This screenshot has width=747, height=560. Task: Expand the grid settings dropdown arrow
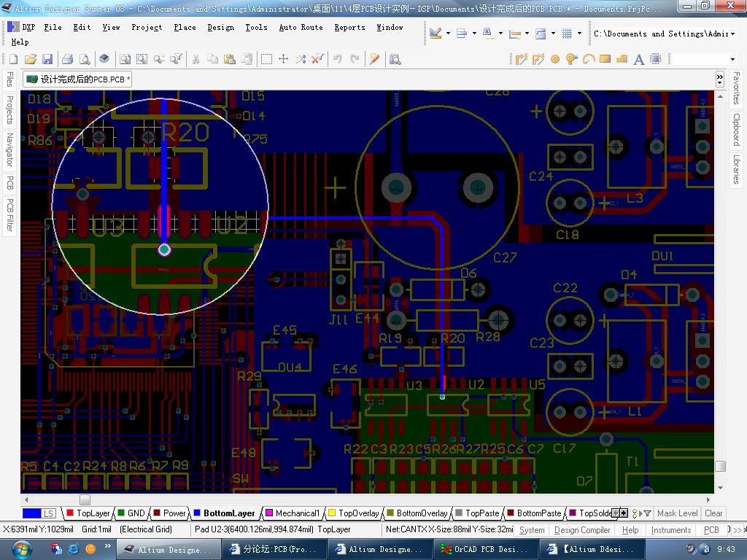pyautogui.click(x=579, y=33)
